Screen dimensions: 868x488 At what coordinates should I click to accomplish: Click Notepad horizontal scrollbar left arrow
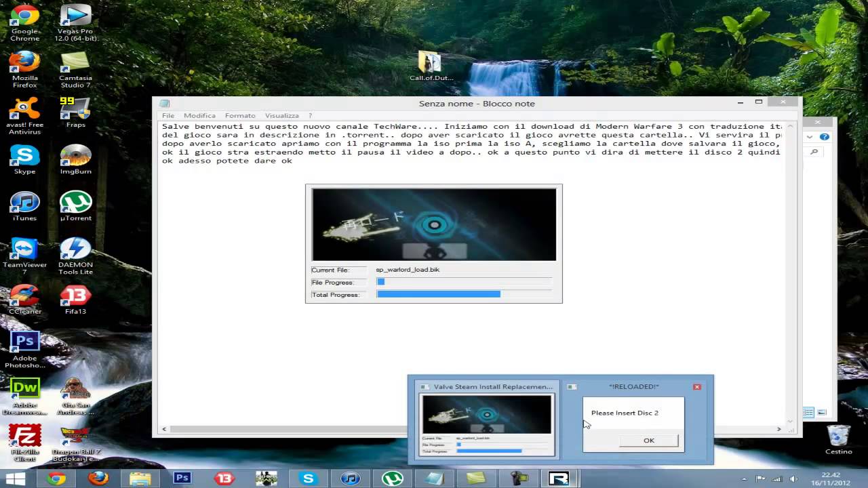tap(164, 428)
